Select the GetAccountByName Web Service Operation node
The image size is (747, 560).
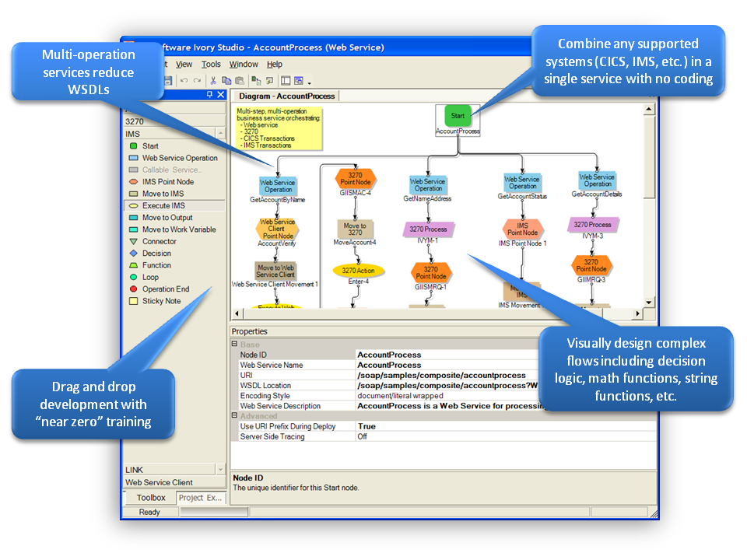tap(278, 186)
